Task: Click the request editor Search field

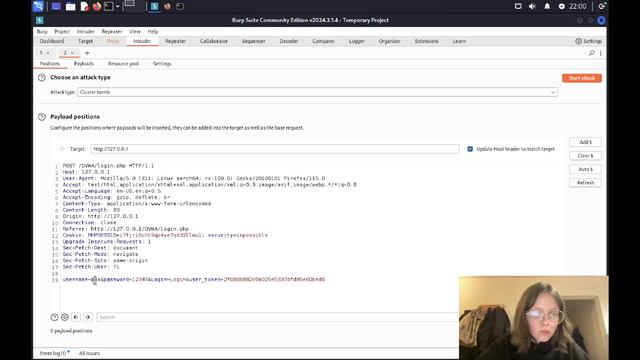Action: [278, 317]
